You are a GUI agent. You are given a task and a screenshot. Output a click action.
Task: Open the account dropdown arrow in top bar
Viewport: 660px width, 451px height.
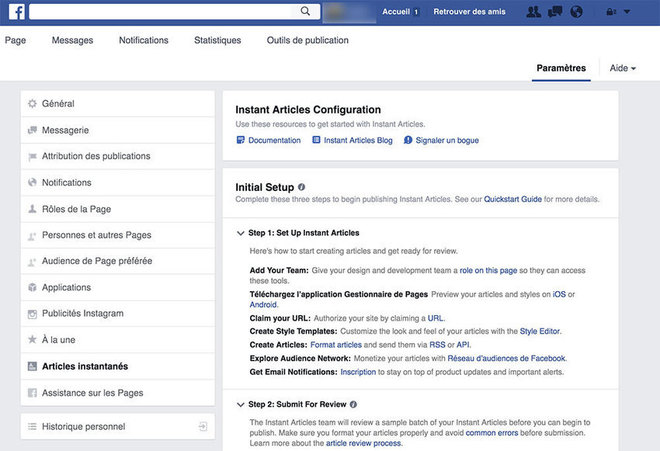(x=627, y=12)
